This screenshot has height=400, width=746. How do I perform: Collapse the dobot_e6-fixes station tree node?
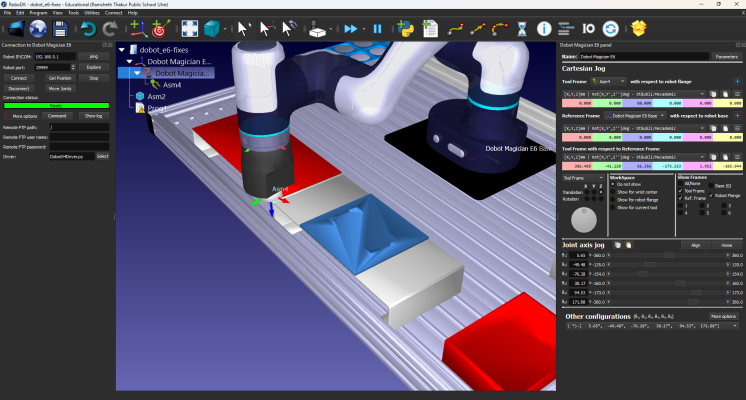pos(122,49)
